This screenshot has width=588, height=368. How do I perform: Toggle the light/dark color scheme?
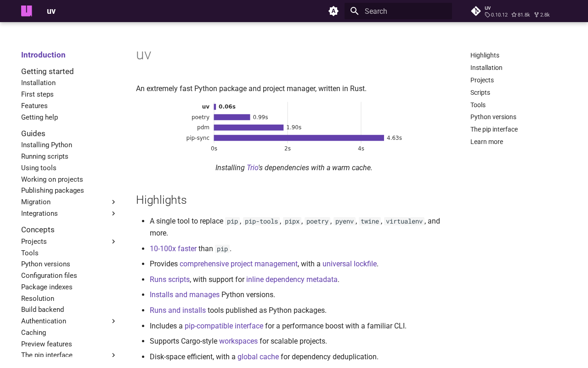pyautogui.click(x=334, y=11)
